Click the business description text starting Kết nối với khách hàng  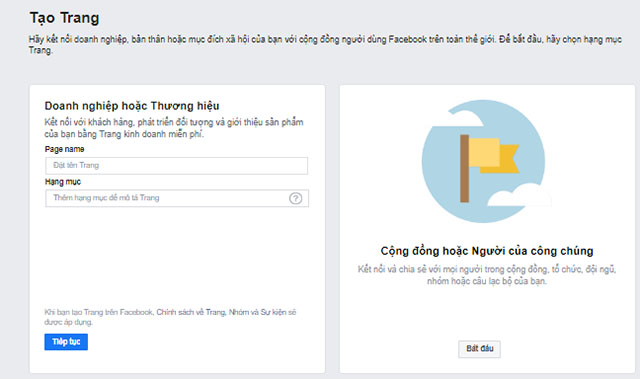(x=174, y=128)
